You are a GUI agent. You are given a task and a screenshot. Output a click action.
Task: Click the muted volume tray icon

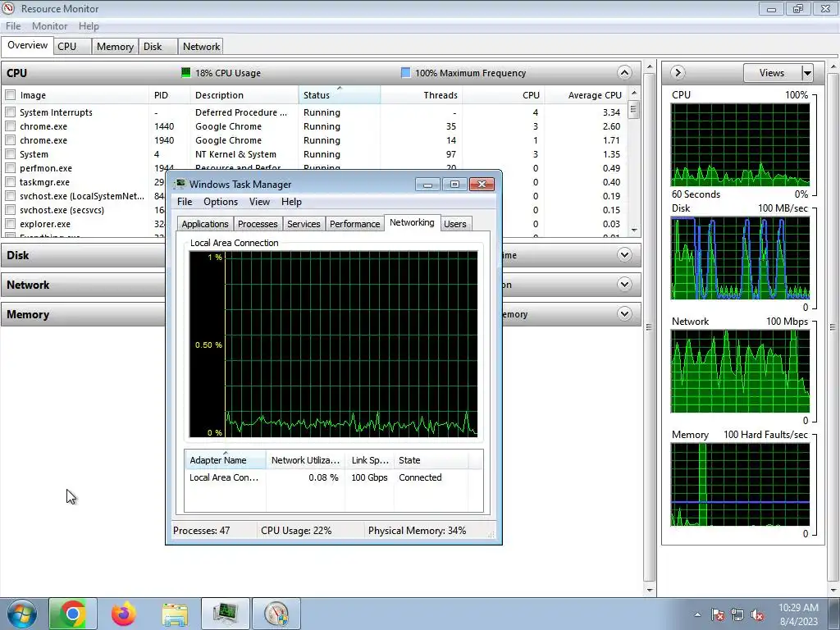757,614
